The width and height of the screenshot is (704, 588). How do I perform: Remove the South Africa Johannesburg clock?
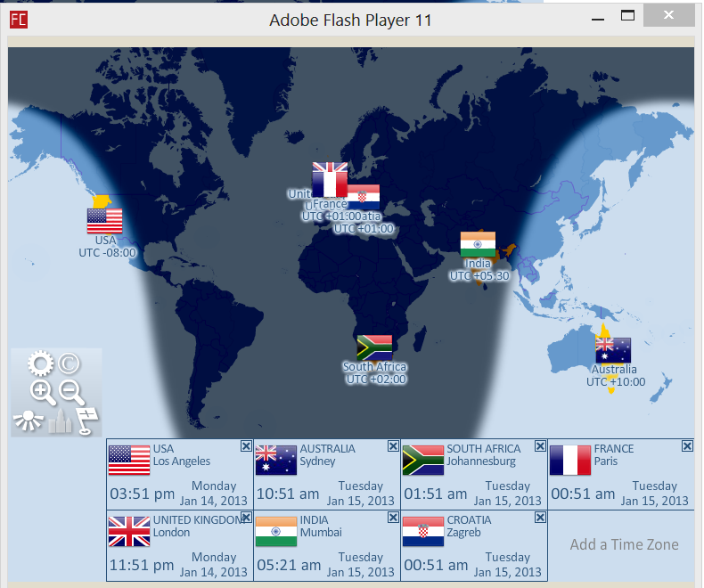[539, 446]
